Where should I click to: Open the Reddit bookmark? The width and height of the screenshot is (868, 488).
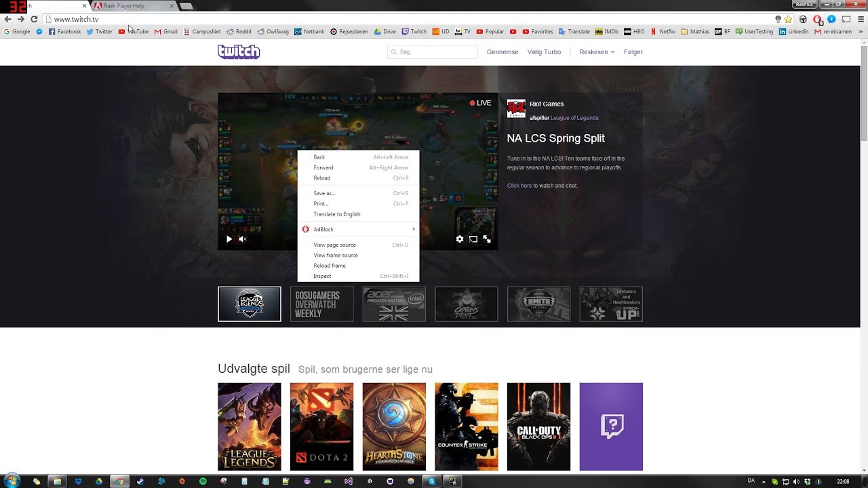click(x=239, y=31)
